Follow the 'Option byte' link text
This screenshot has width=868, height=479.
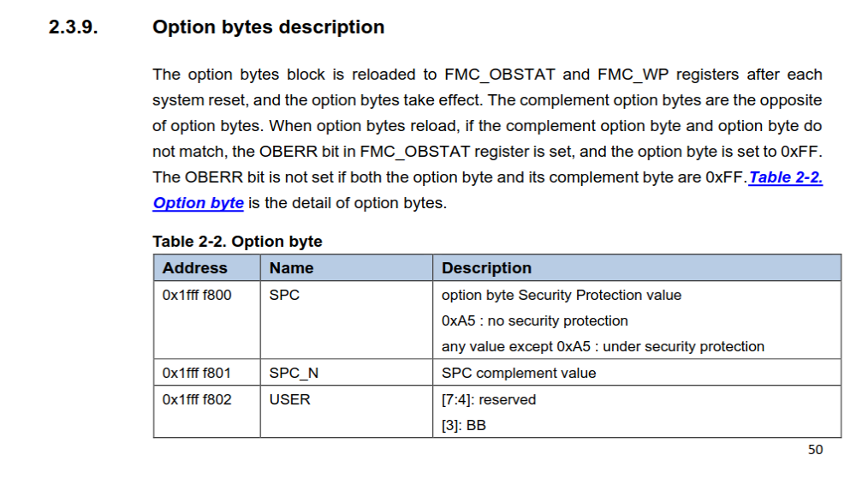pos(199,203)
